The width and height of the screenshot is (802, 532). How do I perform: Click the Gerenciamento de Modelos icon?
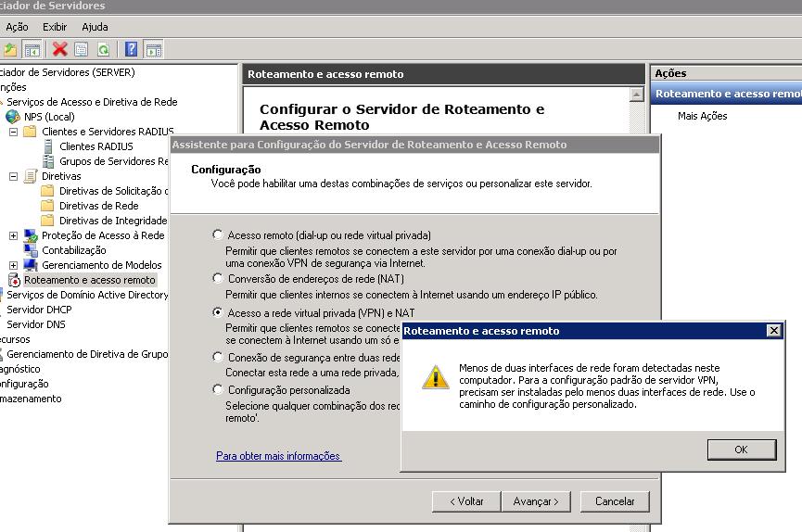[31, 265]
